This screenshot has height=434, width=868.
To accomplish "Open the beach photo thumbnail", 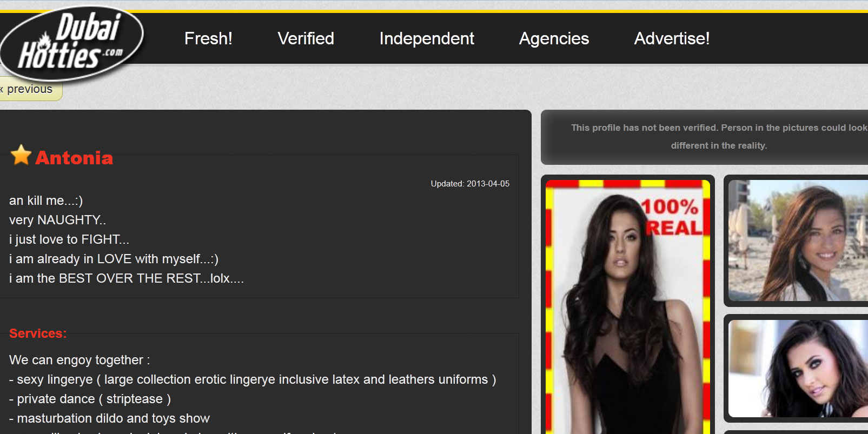I will click(798, 241).
